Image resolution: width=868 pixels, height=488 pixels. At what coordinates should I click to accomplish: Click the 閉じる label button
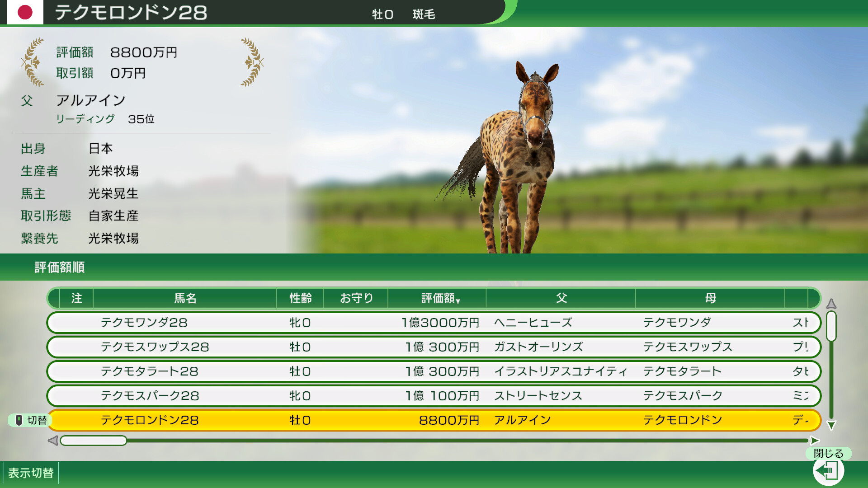point(828,453)
